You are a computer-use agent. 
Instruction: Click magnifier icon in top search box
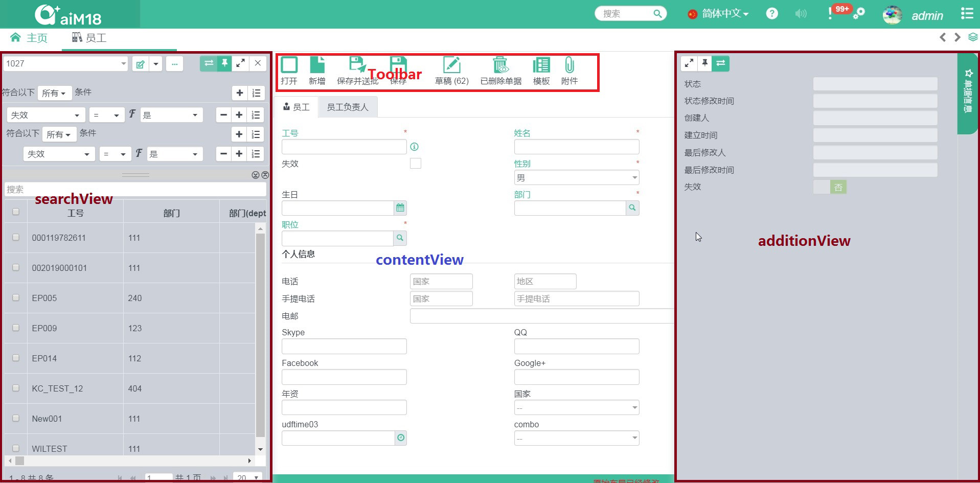(x=657, y=14)
